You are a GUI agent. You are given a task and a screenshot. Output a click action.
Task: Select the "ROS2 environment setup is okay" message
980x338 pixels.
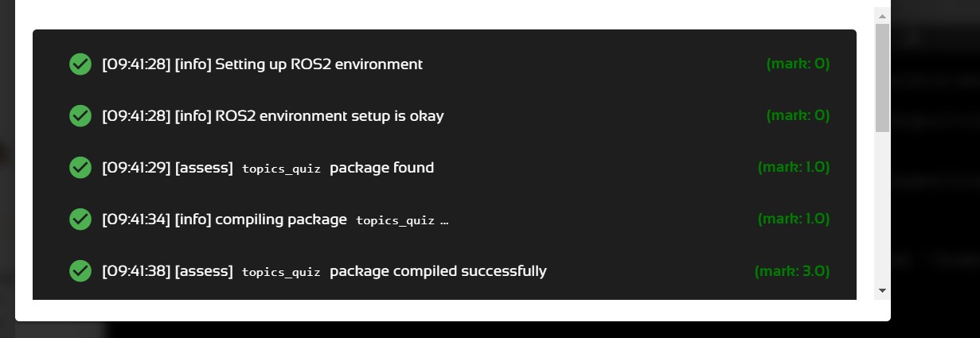pos(330,116)
